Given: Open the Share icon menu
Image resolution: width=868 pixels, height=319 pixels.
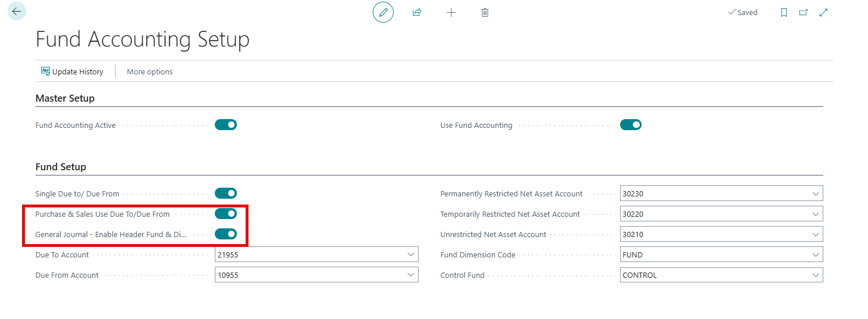Looking at the screenshot, I should click(x=417, y=12).
